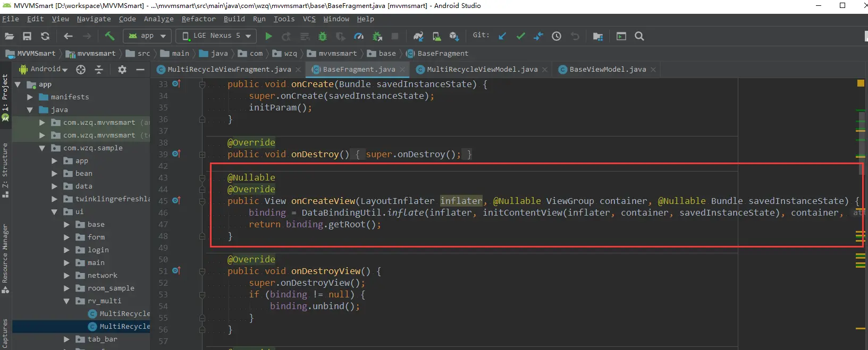The width and height of the screenshot is (868, 350).
Task: Expand the manifests folder
Action: [30, 97]
